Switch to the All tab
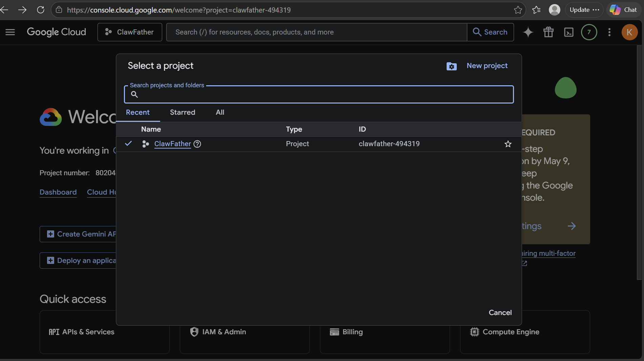644x361 pixels. [220, 112]
